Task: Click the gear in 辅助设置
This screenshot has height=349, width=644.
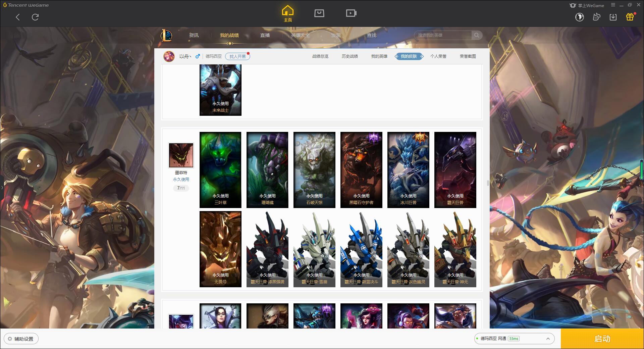Action: [x=10, y=339]
